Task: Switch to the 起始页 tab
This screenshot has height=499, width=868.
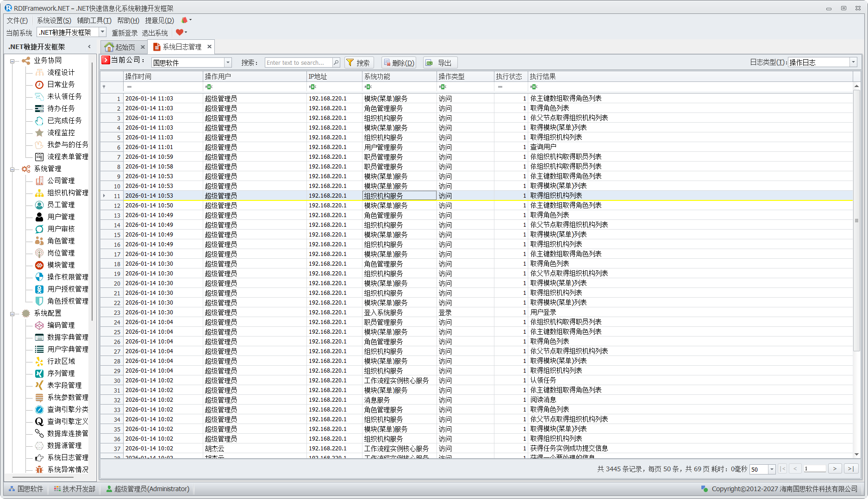Action: coord(120,47)
